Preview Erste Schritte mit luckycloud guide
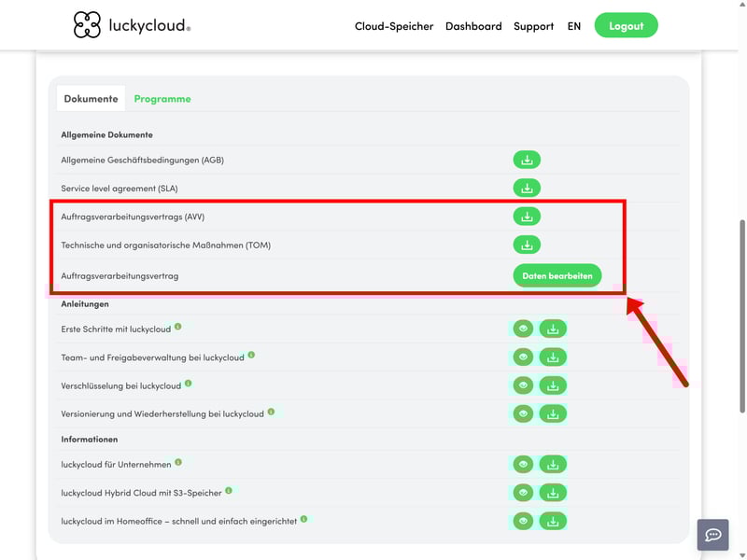Viewport: 747px width, 560px height. click(x=523, y=329)
